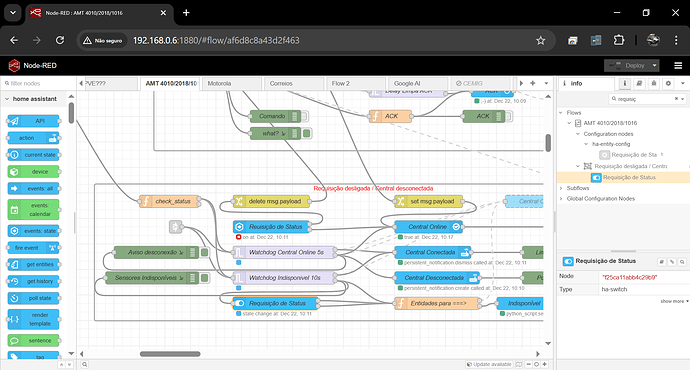
Task: Open the sidebar search options dropdown arrow
Action: coord(683,99)
